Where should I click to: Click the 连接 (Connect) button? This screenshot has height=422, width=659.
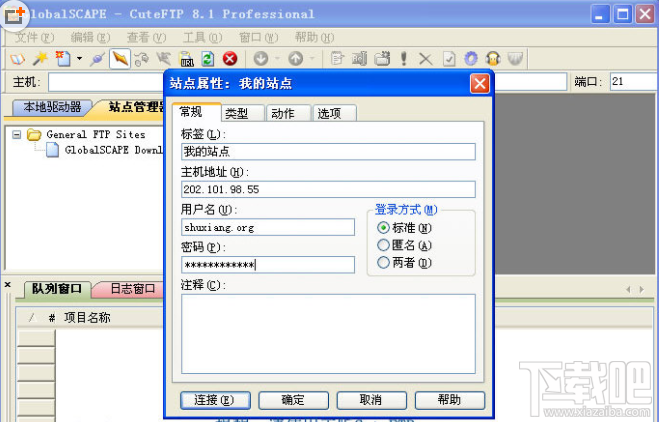click(x=216, y=400)
